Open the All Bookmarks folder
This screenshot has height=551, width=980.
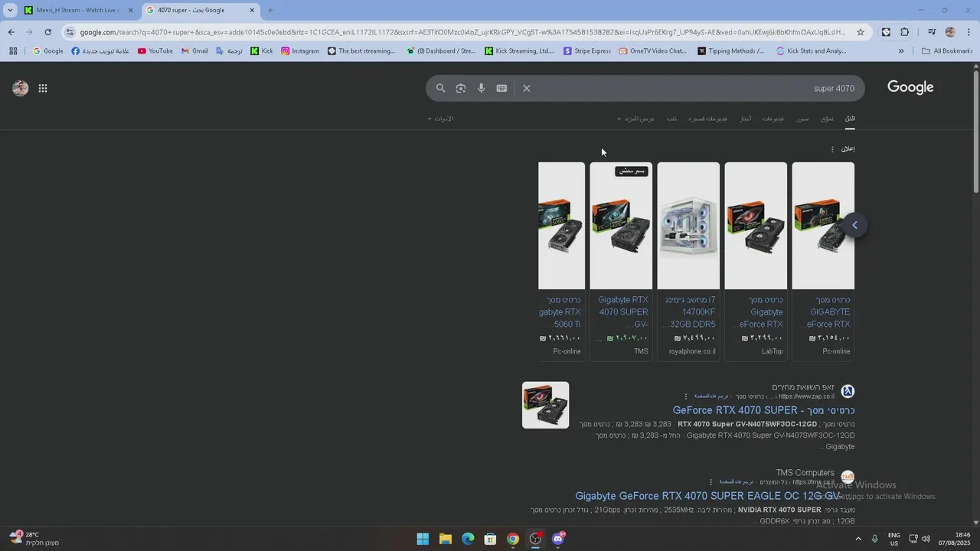tap(947, 51)
